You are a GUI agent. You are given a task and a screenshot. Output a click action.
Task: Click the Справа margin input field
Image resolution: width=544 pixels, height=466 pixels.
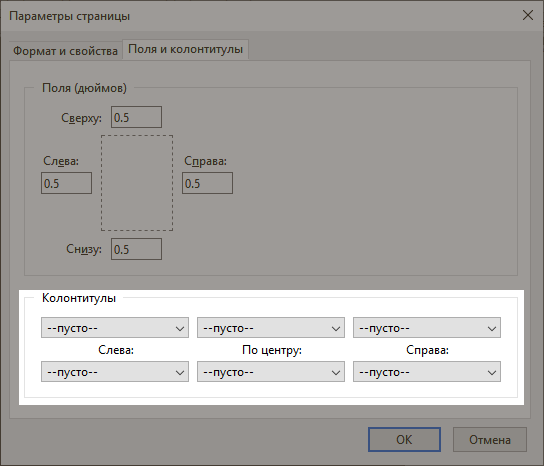point(207,183)
